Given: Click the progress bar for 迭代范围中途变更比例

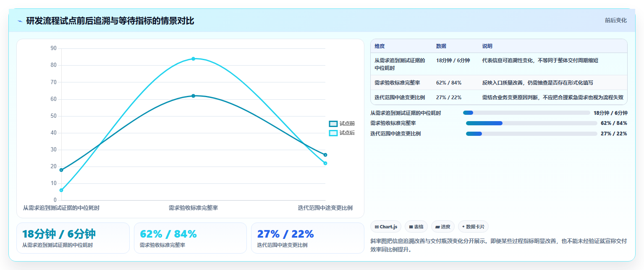Looking at the screenshot, I should 531,134.
